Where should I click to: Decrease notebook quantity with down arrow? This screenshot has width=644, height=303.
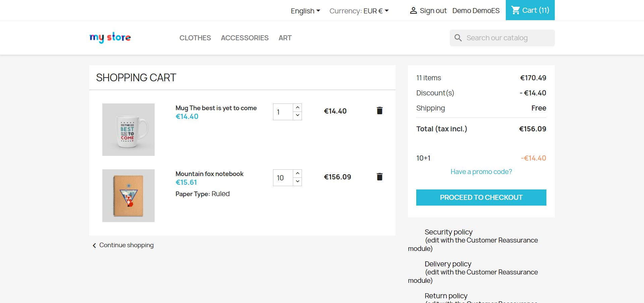tap(298, 181)
